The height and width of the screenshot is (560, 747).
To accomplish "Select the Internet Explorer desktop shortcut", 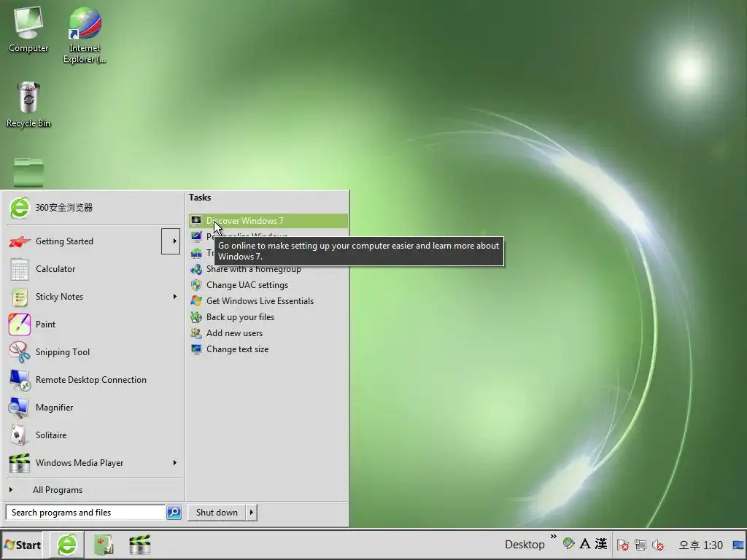I will [x=85, y=34].
